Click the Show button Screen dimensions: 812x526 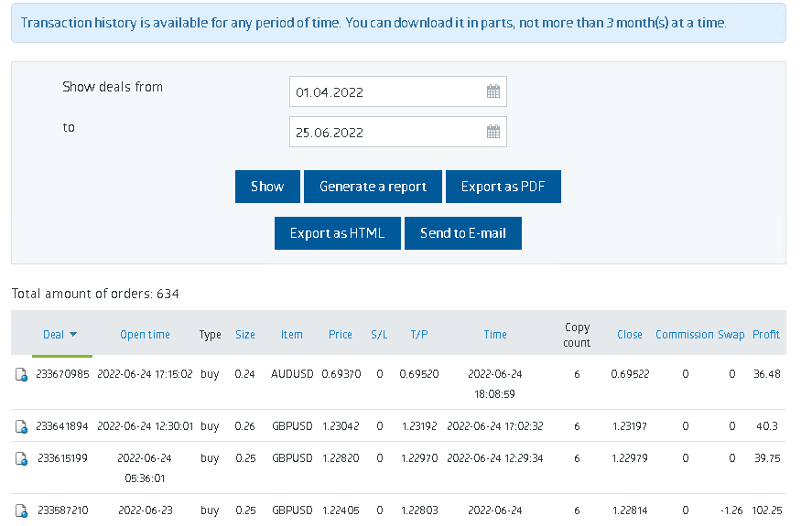click(x=267, y=187)
